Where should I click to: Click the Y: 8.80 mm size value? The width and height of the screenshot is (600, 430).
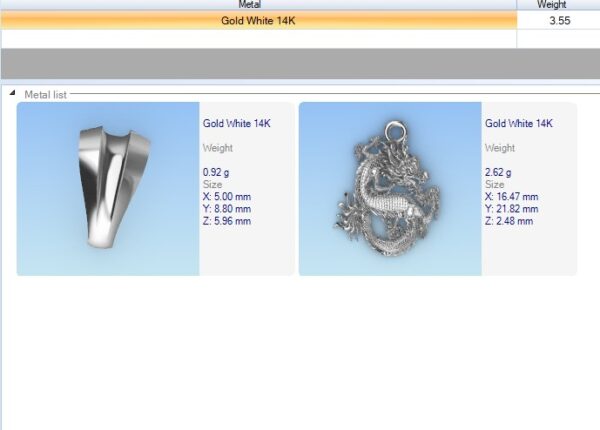[x=227, y=209]
